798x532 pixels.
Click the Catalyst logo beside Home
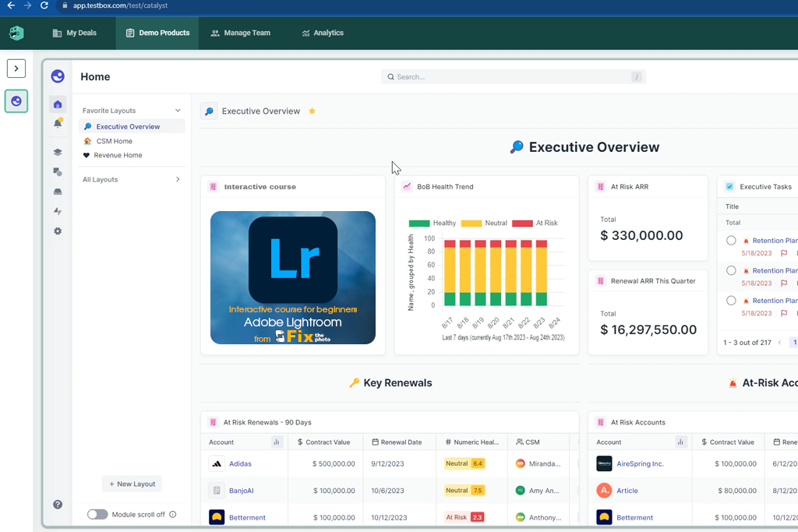click(x=58, y=76)
